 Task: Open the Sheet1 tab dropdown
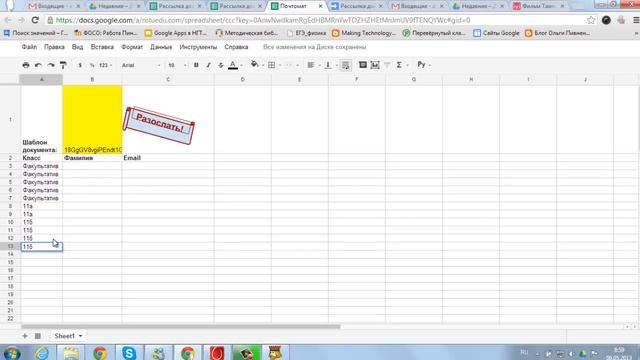[80, 336]
